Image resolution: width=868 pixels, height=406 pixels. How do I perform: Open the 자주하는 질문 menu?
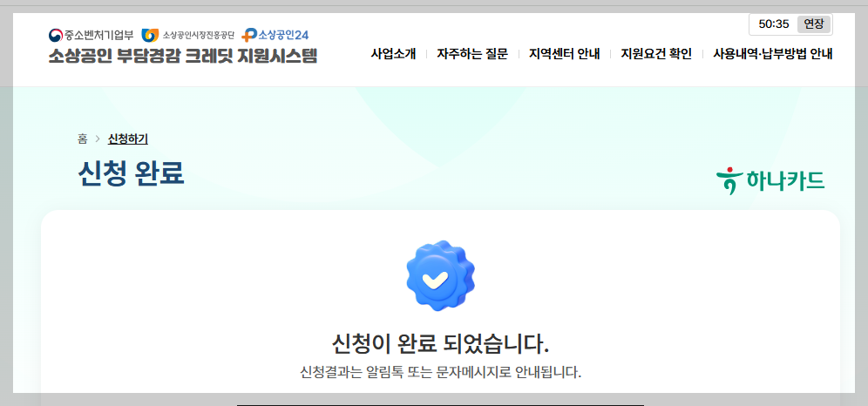point(472,54)
